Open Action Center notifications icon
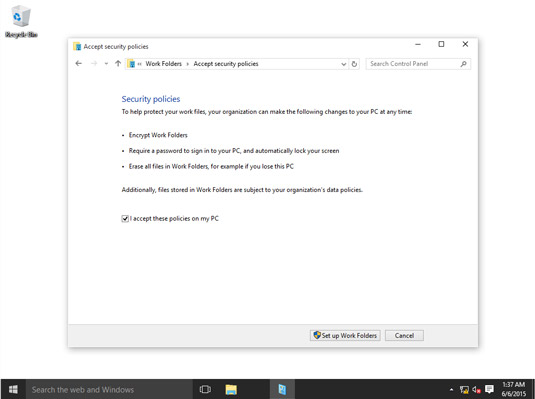The height and width of the screenshot is (399, 535). (x=489, y=389)
